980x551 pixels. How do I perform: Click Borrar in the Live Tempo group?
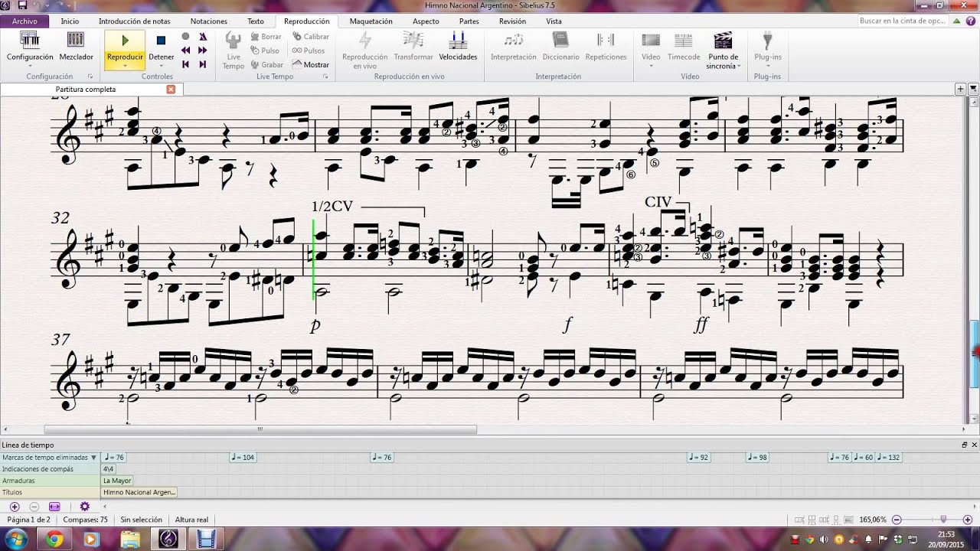tap(266, 37)
